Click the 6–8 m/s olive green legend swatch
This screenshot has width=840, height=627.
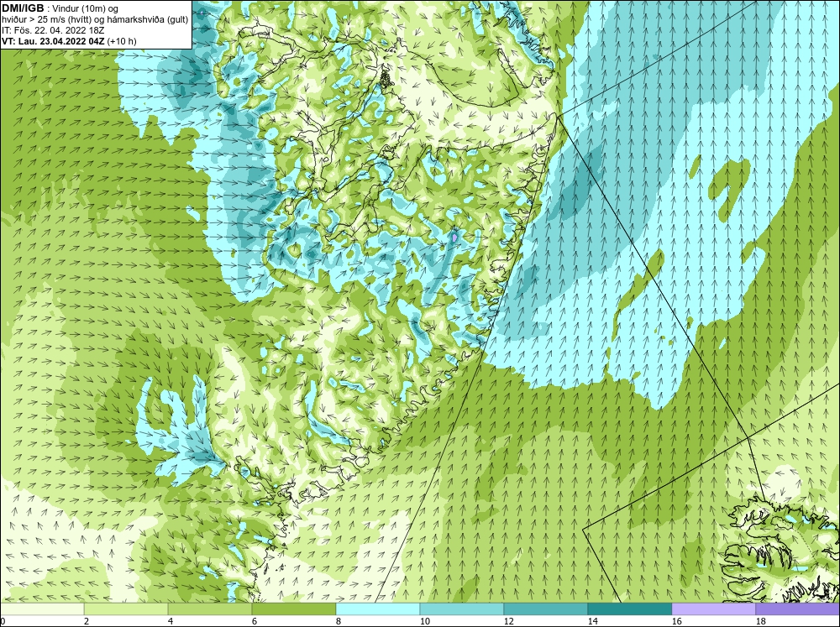pyautogui.click(x=294, y=609)
